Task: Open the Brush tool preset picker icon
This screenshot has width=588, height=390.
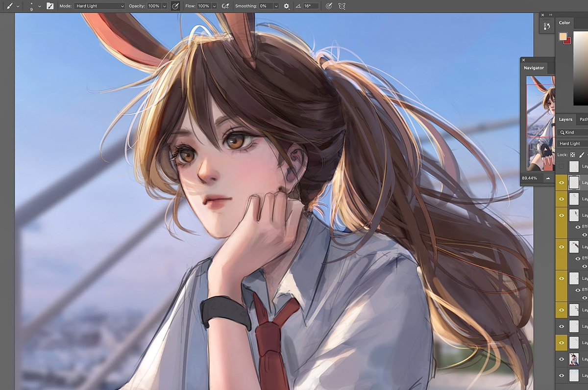Action: pyautogui.click(x=9, y=6)
